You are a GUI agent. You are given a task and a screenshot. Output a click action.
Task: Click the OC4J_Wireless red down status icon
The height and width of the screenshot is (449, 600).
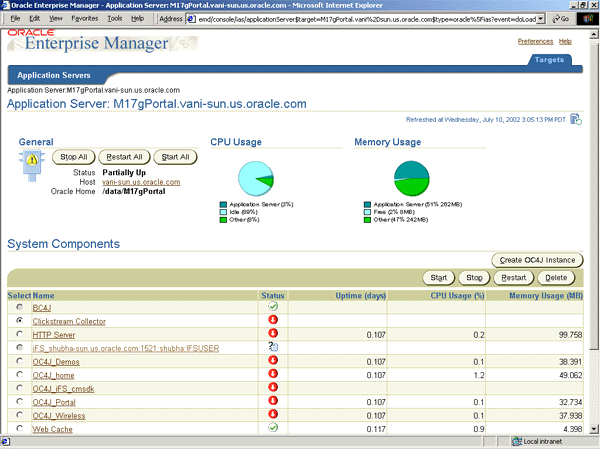(x=273, y=414)
